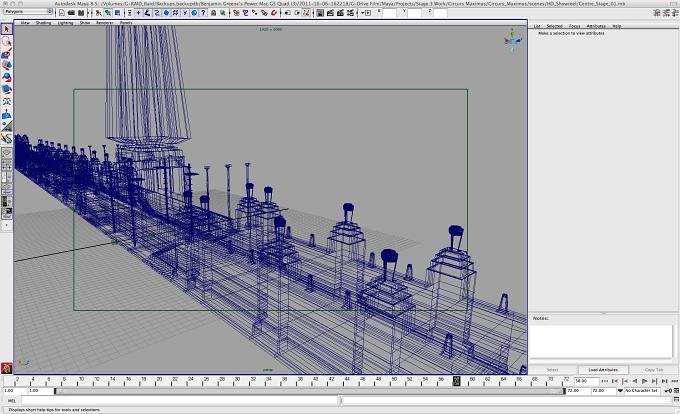The height and width of the screenshot is (414, 680).
Task: Toggle the auto keyframe button
Action: [668, 391]
